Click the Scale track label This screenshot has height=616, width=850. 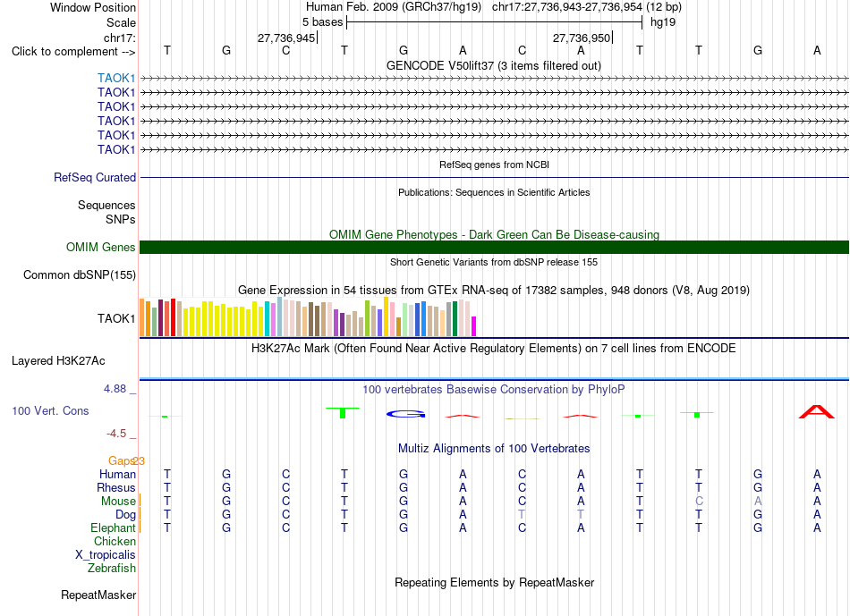tap(121, 22)
